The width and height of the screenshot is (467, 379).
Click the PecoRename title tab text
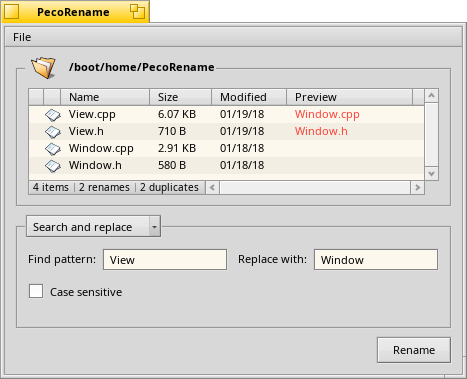click(x=73, y=12)
